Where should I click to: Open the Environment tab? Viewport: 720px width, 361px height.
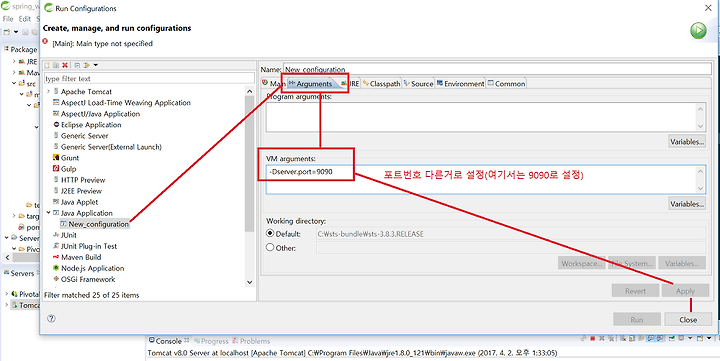pyautogui.click(x=461, y=84)
